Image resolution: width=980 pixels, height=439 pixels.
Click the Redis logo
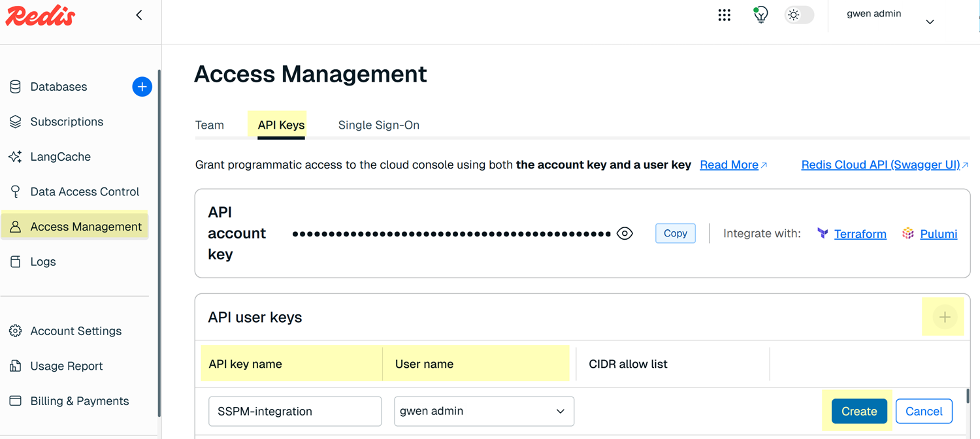pyautogui.click(x=41, y=16)
